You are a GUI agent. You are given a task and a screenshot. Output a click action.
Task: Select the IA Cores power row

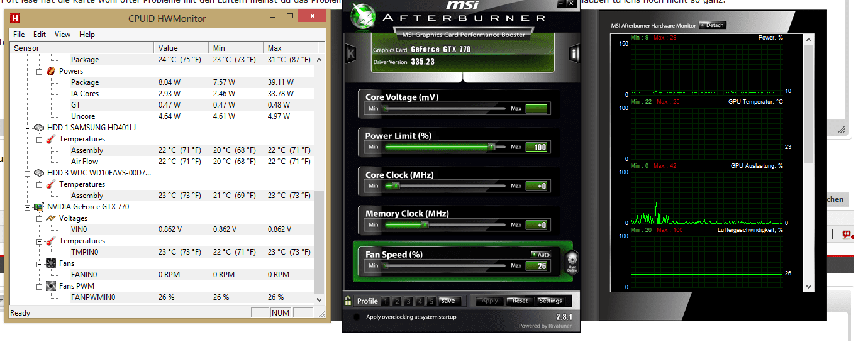coord(162,94)
